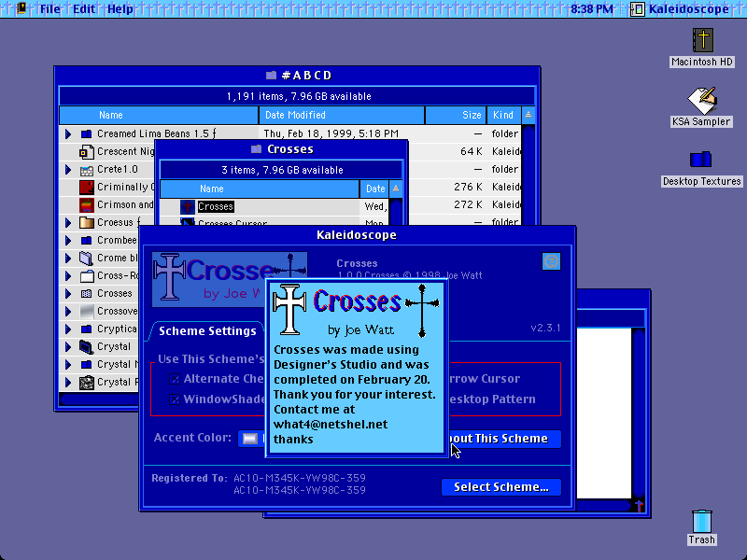Screen dimensions: 747x560
Task: Expand the Crosses folder disclosure triangle
Action: coord(68,294)
